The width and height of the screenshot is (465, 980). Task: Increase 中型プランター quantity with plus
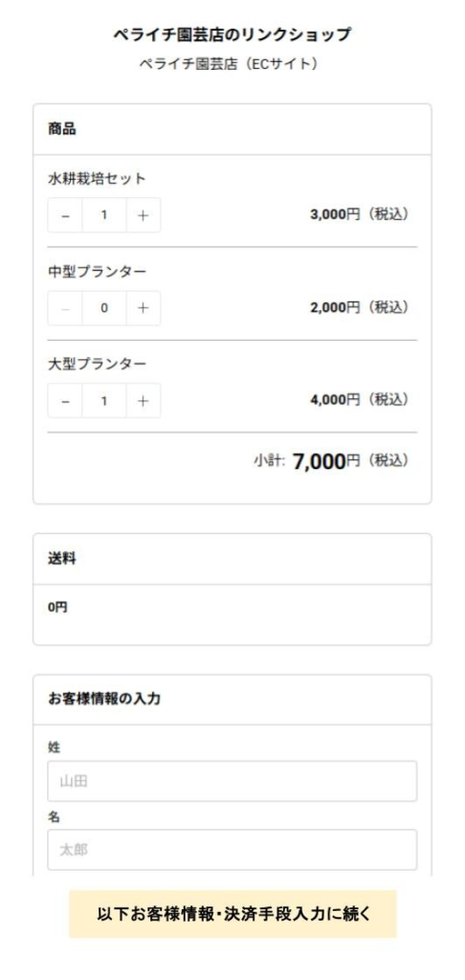(x=144, y=308)
